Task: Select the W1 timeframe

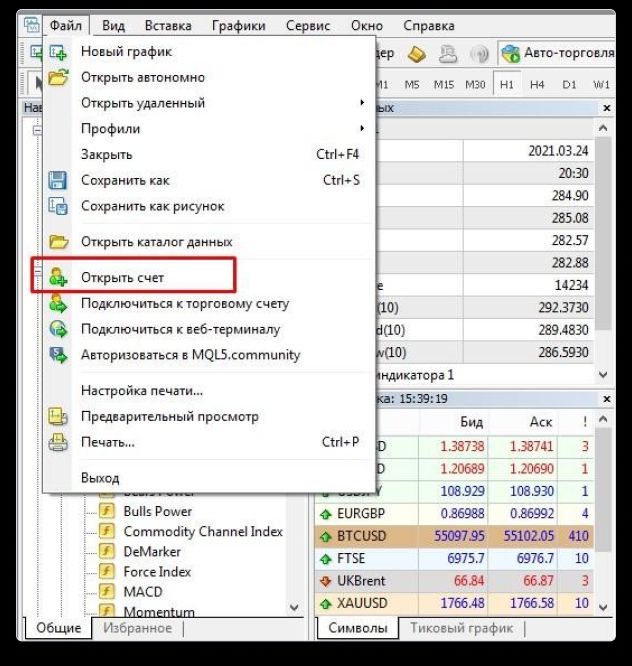Action: (601, 85)
